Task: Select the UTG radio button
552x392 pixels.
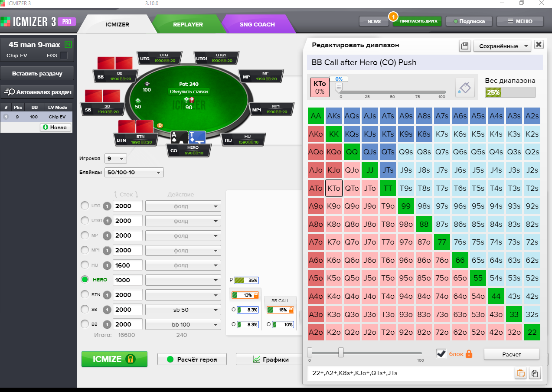Action: [x=85, y=206]
